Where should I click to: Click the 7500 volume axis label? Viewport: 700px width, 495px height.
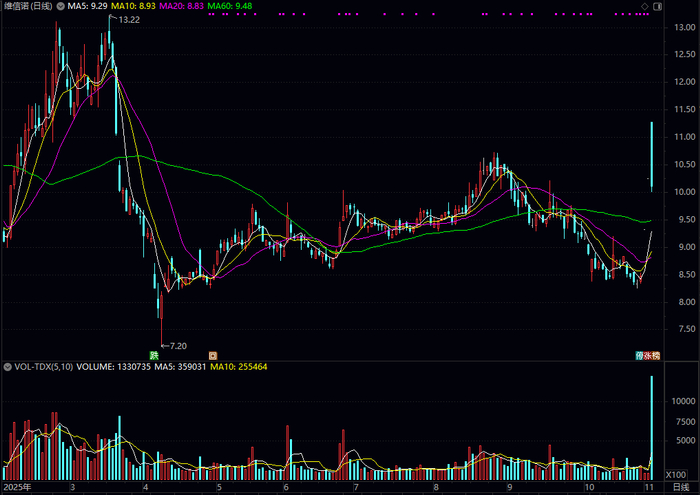click(x=685, y=422)
